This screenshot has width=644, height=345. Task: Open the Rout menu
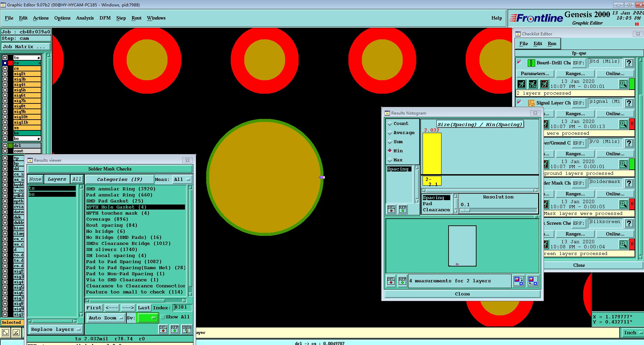(136, 18)
